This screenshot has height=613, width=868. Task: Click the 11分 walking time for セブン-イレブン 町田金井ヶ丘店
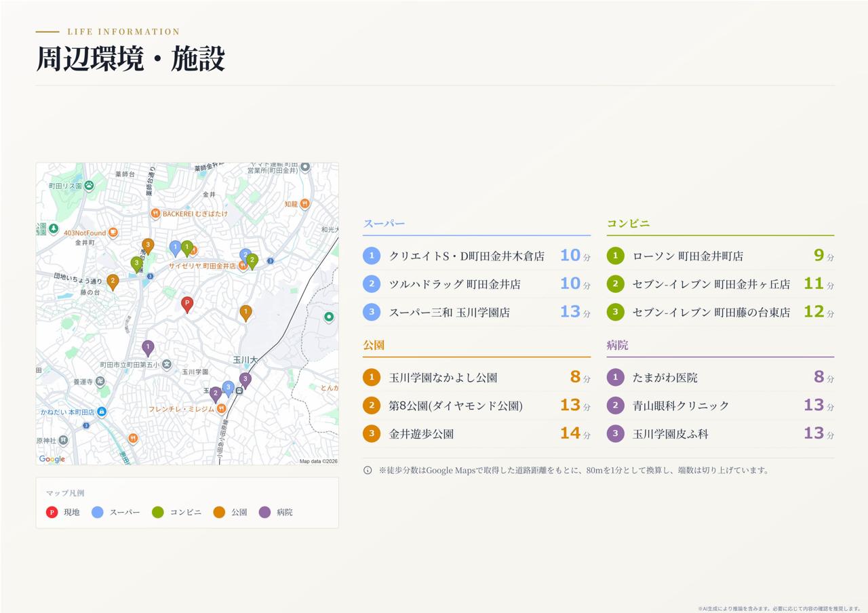pos(819,284)
